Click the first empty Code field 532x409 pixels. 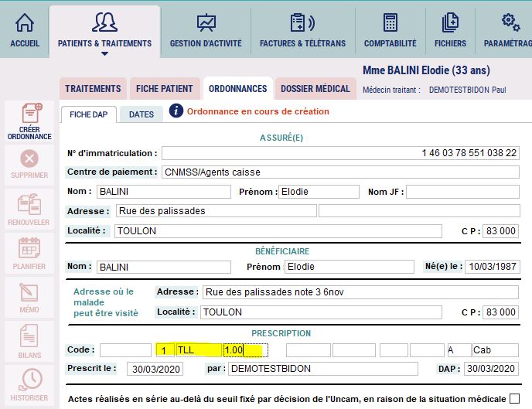125,350
